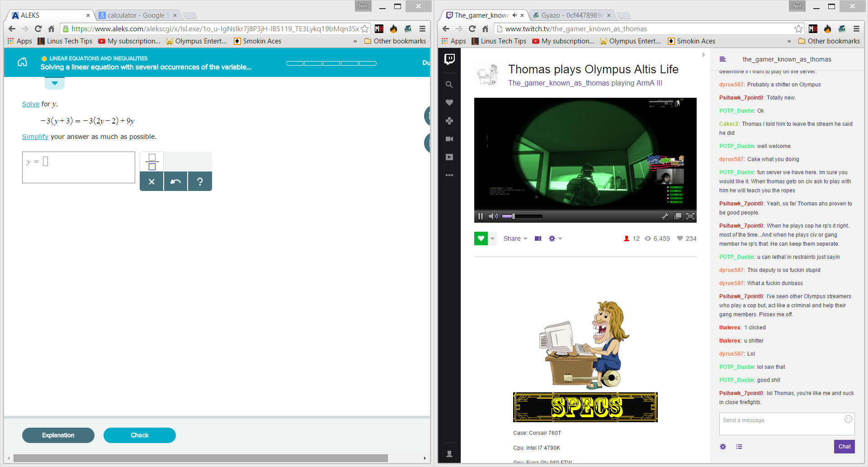Click the SPECS panel image
The width and height of the screenshot is (868, 467).
pos(585,407)
